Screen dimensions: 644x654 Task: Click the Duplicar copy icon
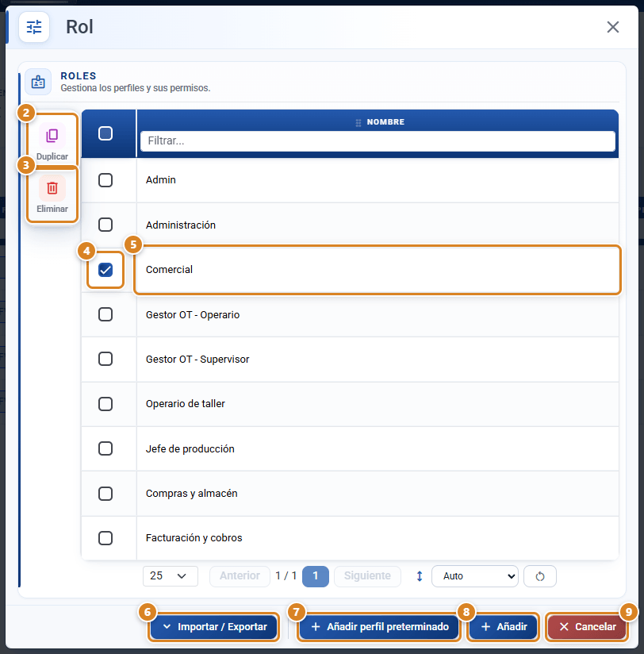tap(52, 136)
